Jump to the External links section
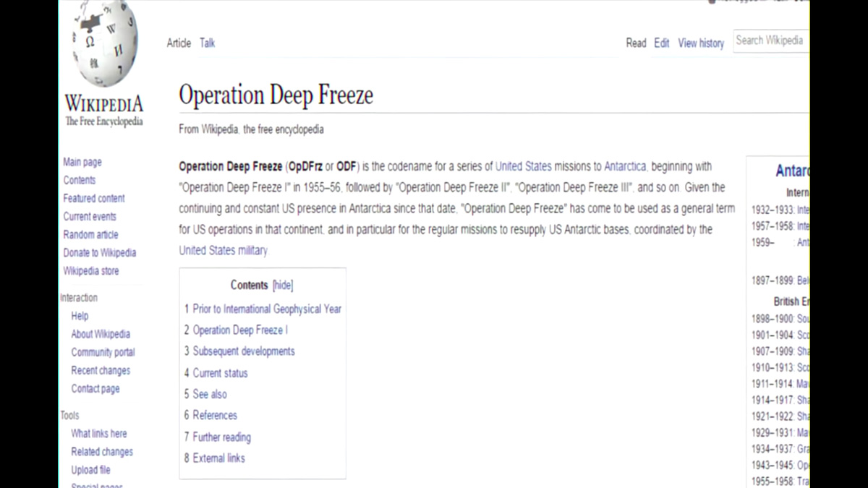The width and height of the screenshot is (868, 488). point(218,458)
